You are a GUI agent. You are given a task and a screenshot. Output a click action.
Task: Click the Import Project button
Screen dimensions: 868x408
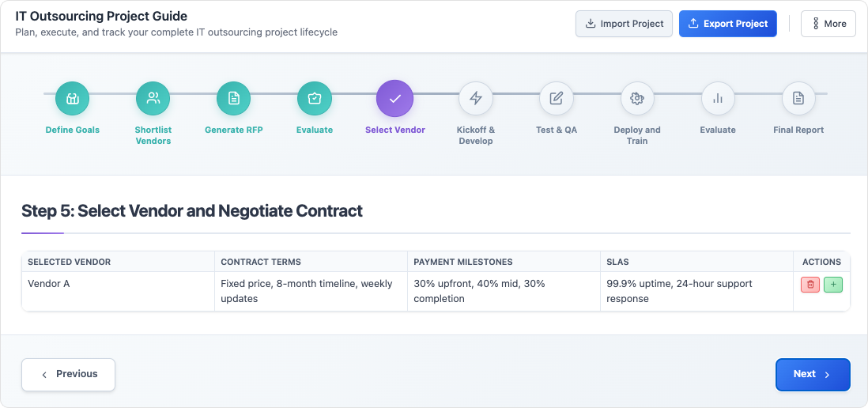point(624,24)
